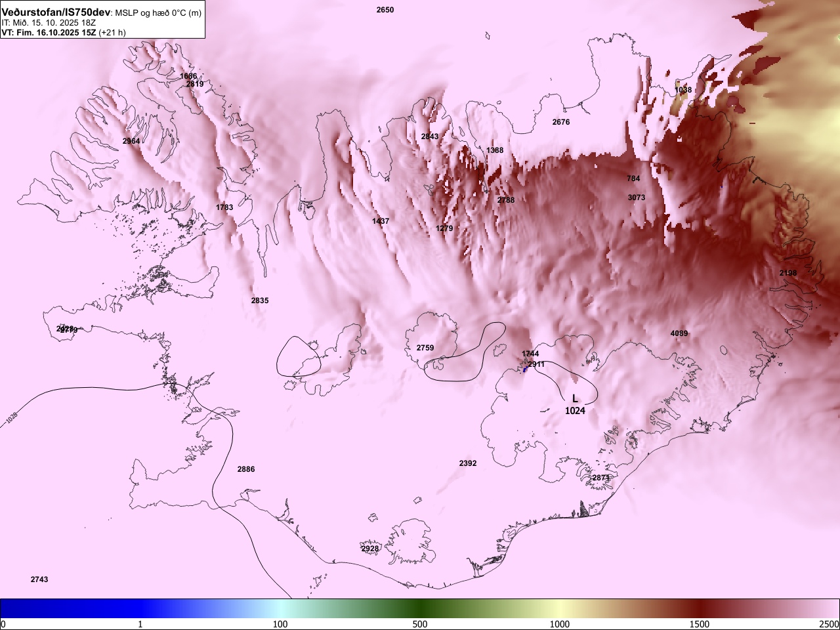The width and height of the screenshot is (840, 630).
Task: Click the height value 2843
Action: (x=430, y=136)
